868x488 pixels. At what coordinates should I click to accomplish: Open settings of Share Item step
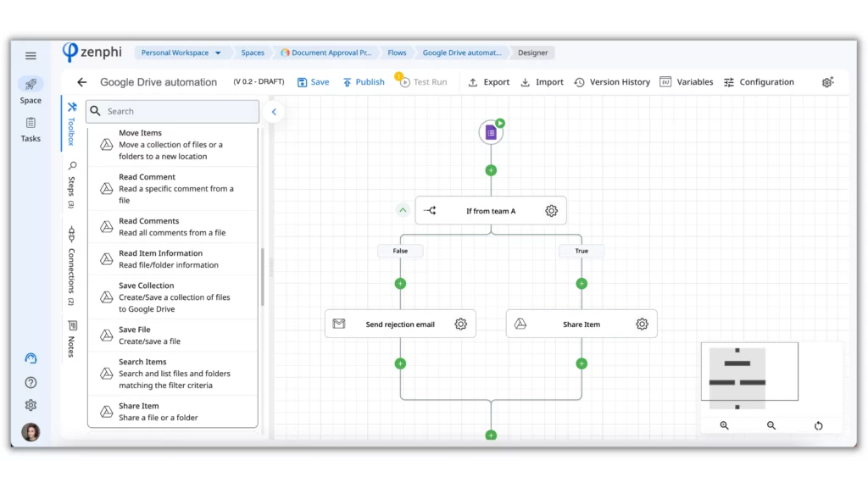click(x=643, y=324)
